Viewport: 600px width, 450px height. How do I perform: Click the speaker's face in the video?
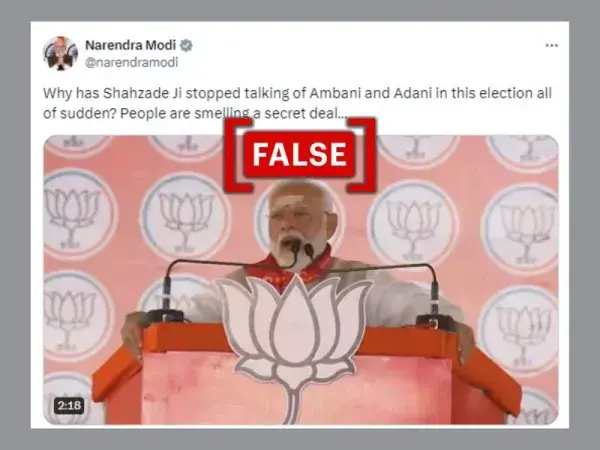tap(298, 218)
